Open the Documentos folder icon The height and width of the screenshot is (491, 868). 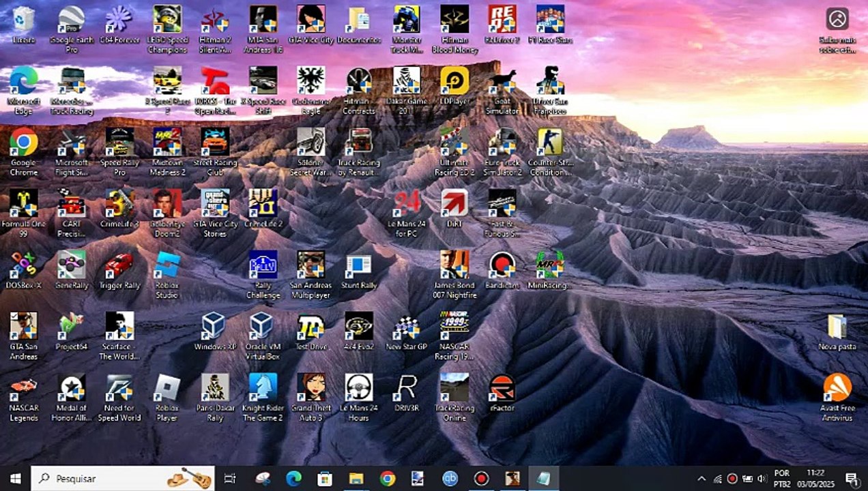pyautogui.click(x=358, y=26)
